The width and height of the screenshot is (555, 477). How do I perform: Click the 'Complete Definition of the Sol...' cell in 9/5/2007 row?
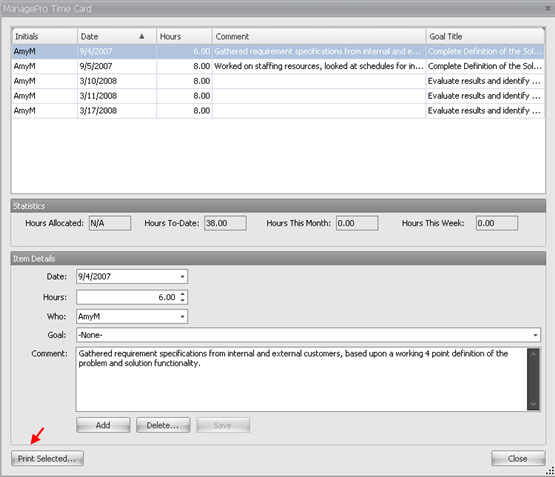(x=485, y=66)
